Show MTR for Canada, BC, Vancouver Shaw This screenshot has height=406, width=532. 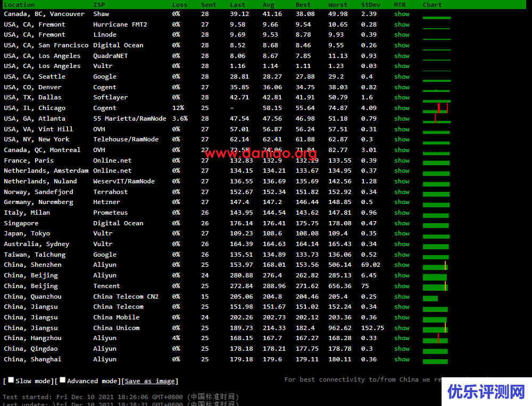point(402,14)
